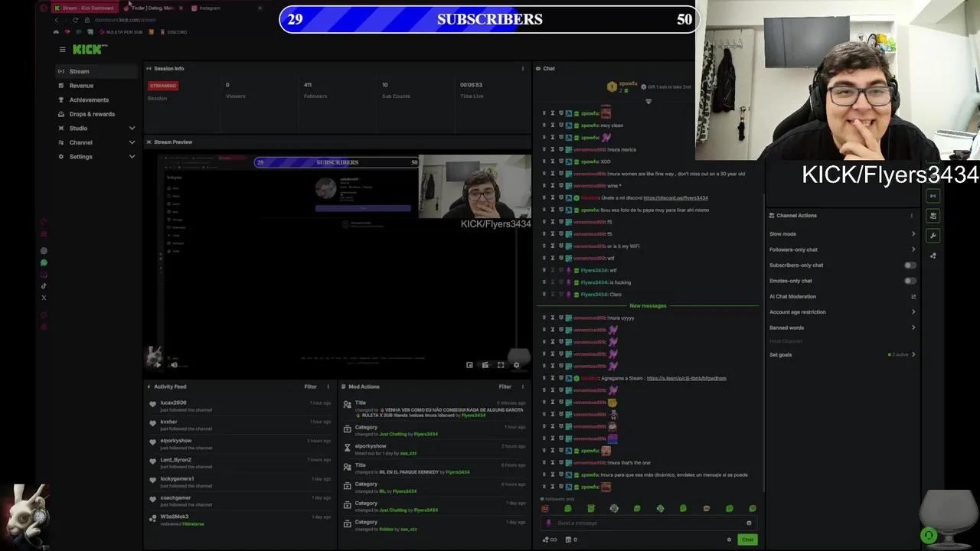Click Flyers3434 link in Mod Actions title entry

point(473,416)
